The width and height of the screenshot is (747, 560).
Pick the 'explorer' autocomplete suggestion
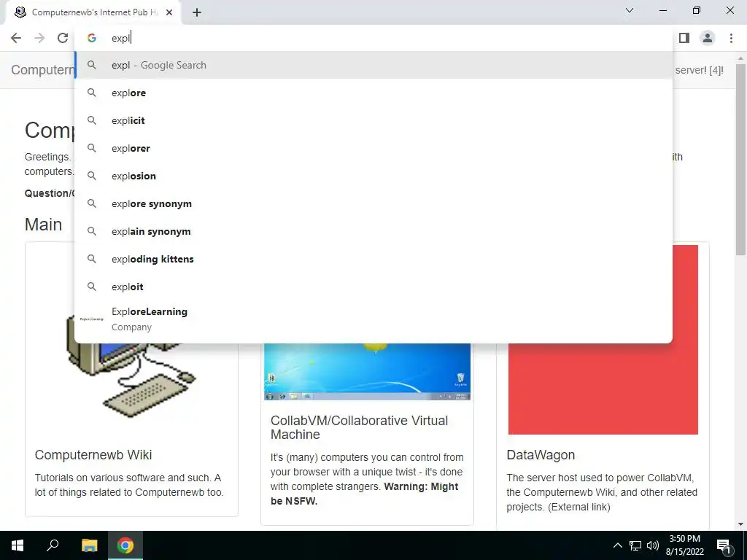374,148
